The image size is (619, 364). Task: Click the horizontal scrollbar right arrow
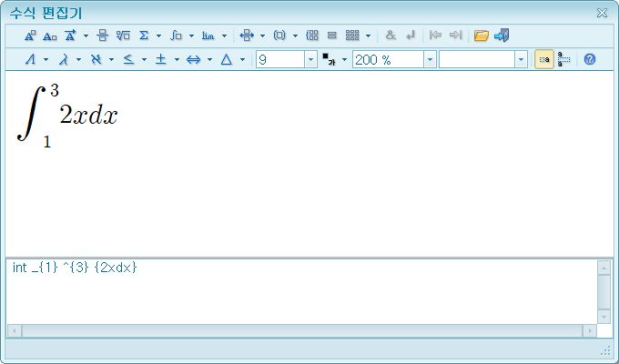pyautogui.click(x=590, y=330)
